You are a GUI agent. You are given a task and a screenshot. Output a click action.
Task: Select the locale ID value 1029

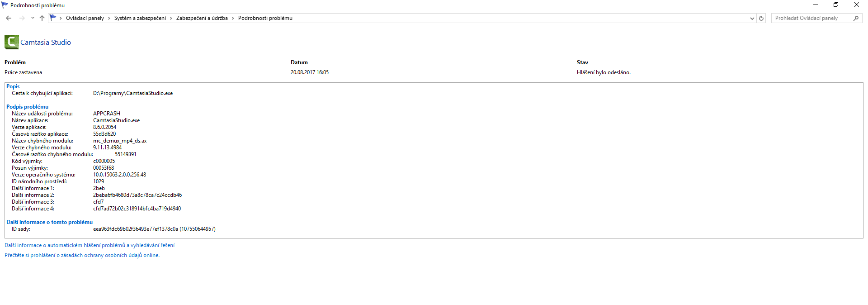(x=99, y=181)
